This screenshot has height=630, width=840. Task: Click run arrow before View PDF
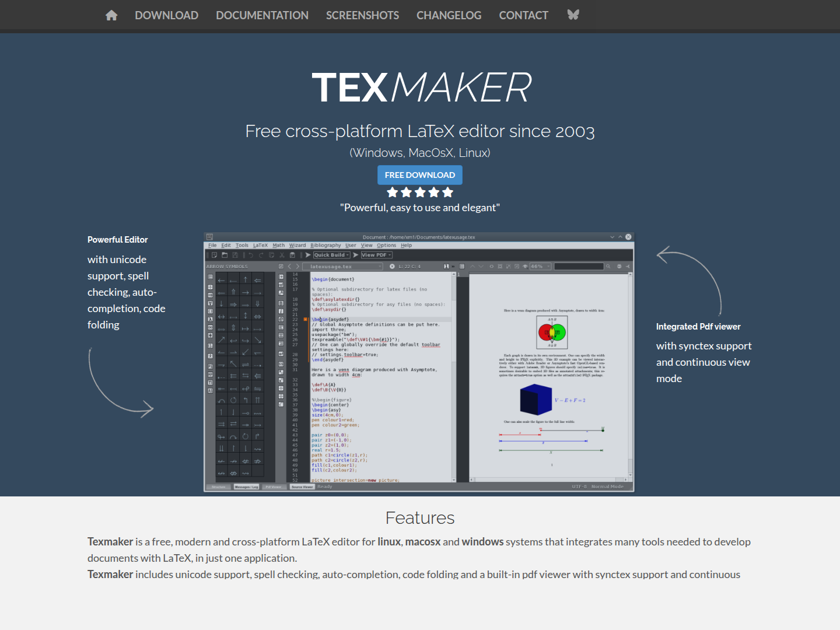pos(356,255)
